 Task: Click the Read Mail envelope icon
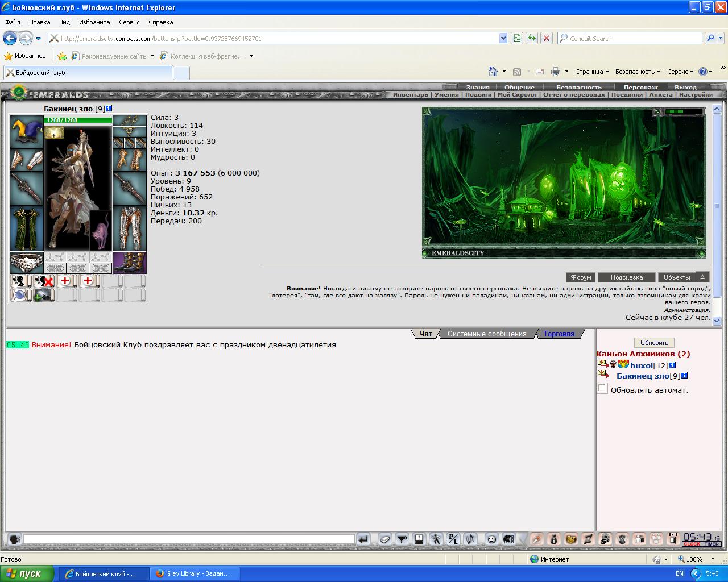(540, 72)
